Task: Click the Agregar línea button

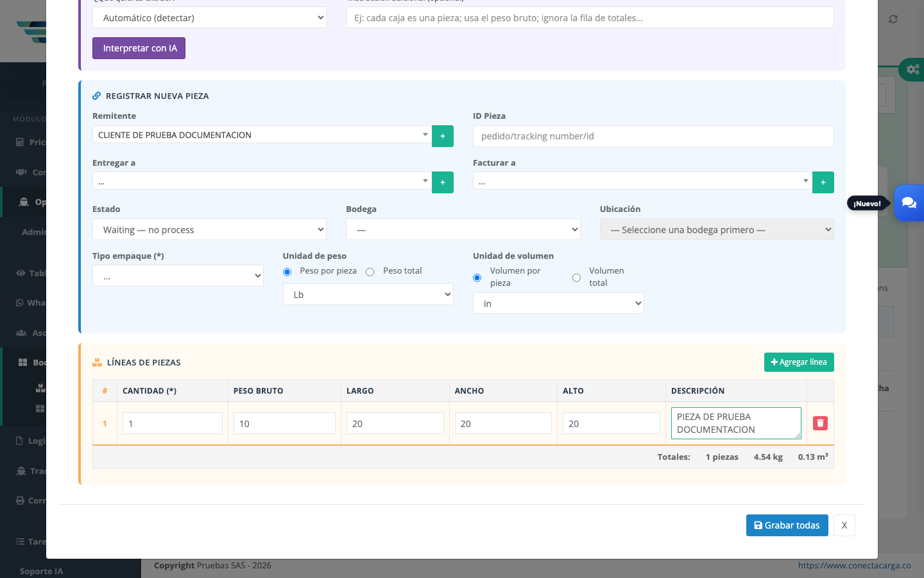Action: click(799, 362)
